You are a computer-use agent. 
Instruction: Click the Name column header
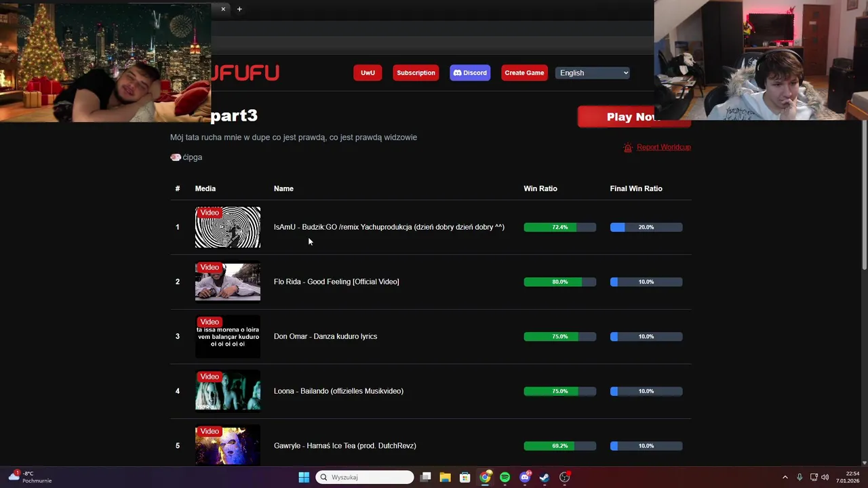click(x=283, y=188)
